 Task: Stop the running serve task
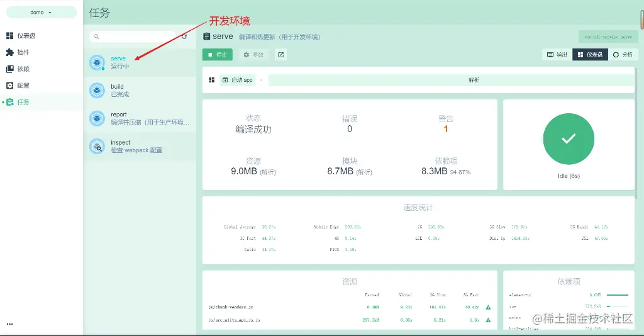tap(217, 55)
